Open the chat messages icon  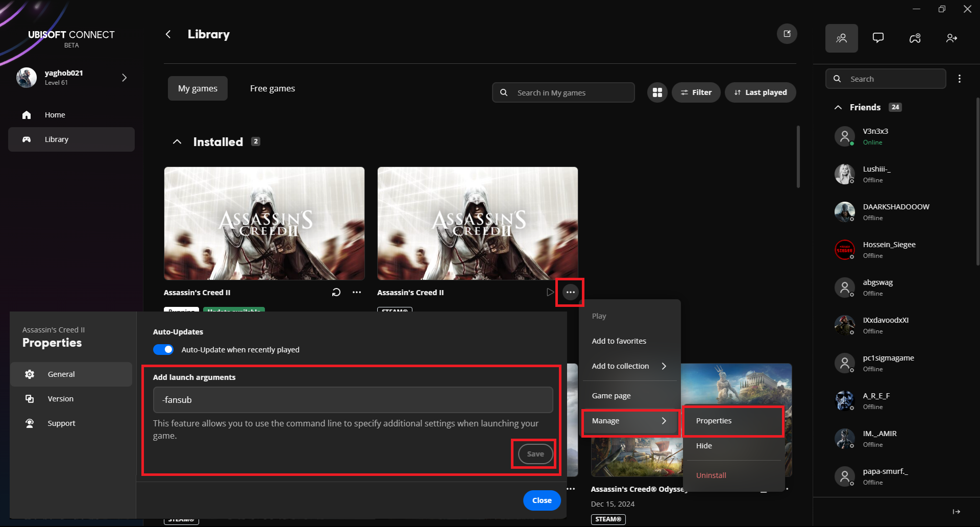point(878,38)
